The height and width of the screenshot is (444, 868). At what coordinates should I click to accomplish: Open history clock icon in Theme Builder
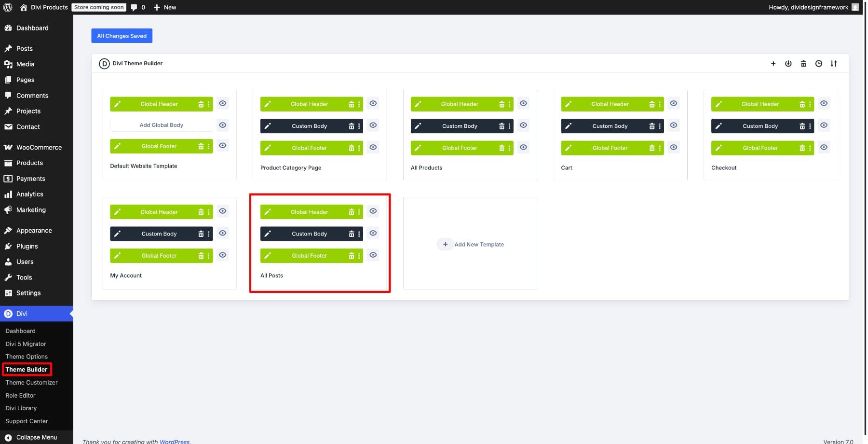coord(819,64)
